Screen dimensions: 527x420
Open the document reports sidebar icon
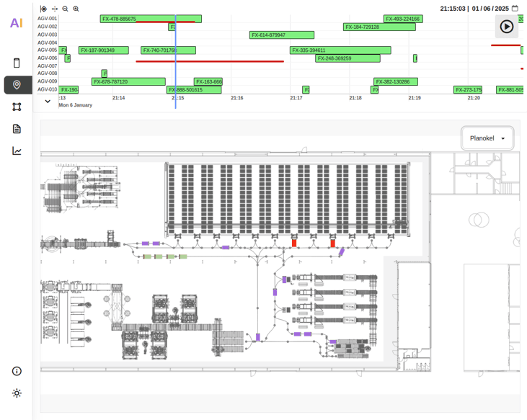(x=17, y=129)
